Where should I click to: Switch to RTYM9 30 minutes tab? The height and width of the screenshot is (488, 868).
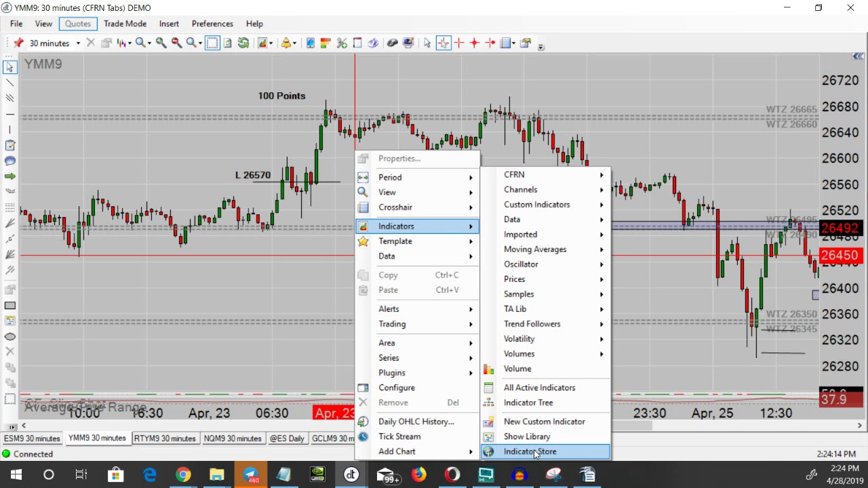[x=165, y=439]
